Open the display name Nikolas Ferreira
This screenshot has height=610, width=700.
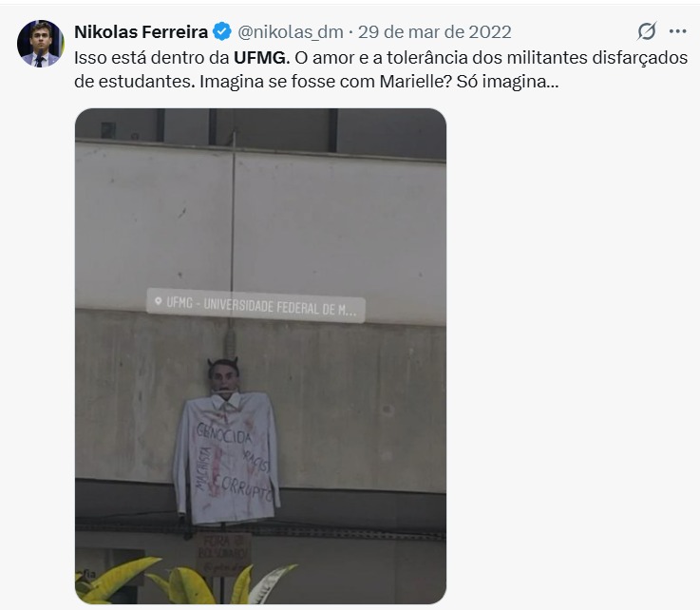[x=142, y=31]
